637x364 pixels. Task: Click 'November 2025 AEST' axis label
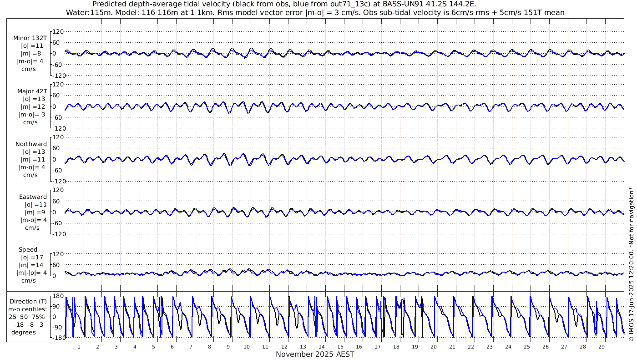(315, 354)
